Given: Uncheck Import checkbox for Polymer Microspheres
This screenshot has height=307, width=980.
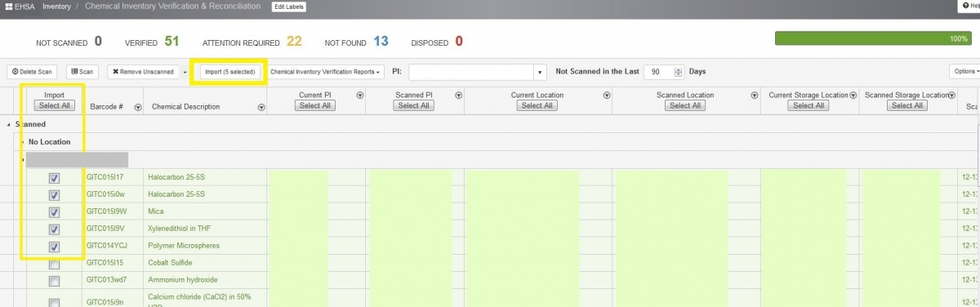Looking at the screenshot, I should [54, 246].
